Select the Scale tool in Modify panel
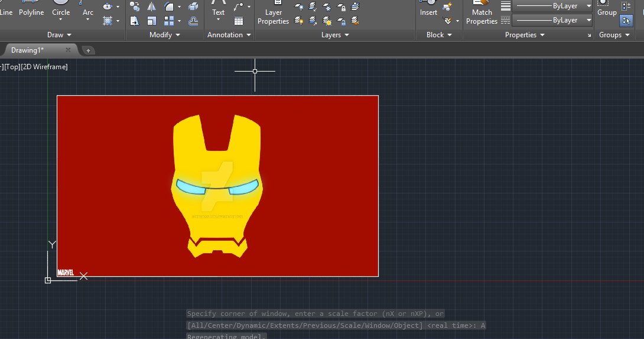This screenshot has height=339, width=644. pos(152,21)
